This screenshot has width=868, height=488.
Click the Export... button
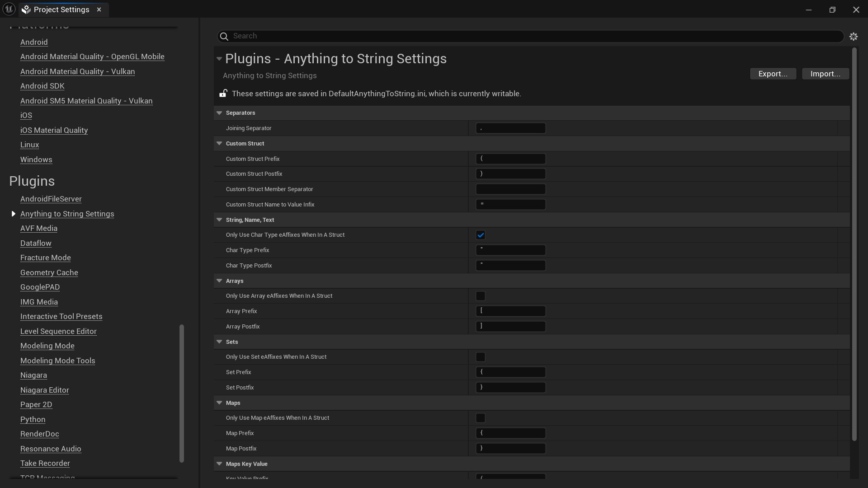click(x=773, y=74)
